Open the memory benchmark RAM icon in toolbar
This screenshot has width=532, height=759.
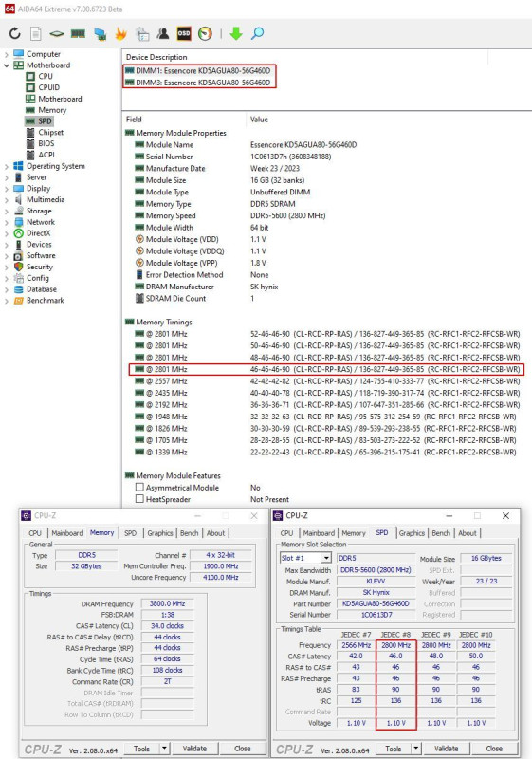pos(78,33)
